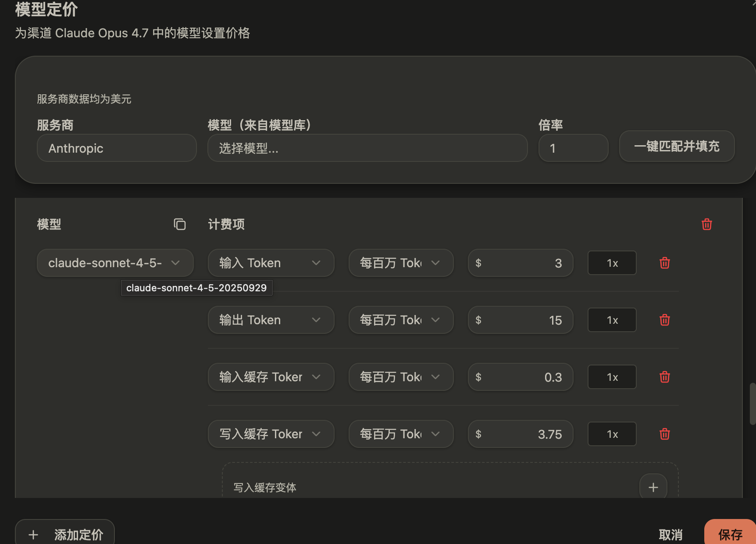Add a 写入缓存变体 with plus icon
Image resolution: width=756 pixels, height=544 pixels.
coord(653,487)
